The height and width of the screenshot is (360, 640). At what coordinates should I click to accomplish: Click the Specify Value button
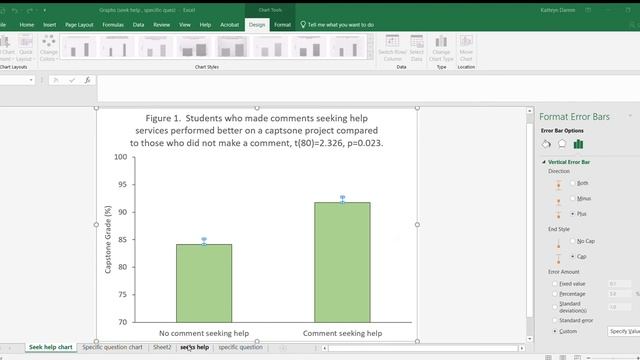624,331
